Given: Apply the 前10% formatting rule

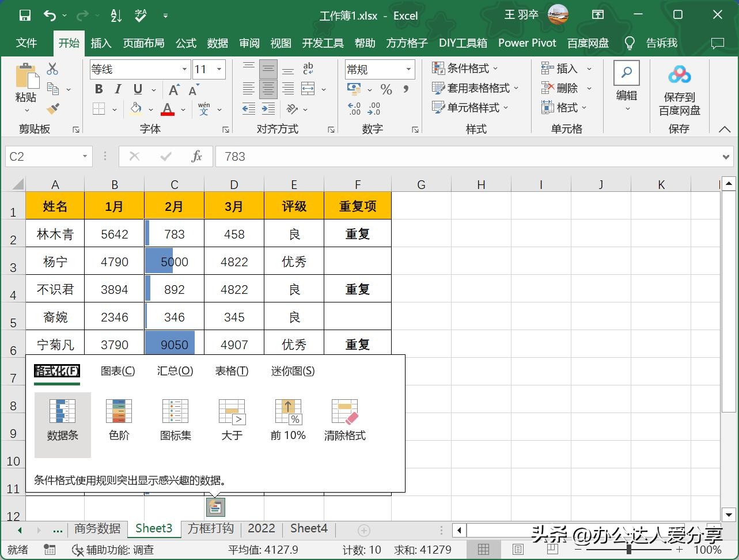Looking at the screenshot, I should point(287,419).
